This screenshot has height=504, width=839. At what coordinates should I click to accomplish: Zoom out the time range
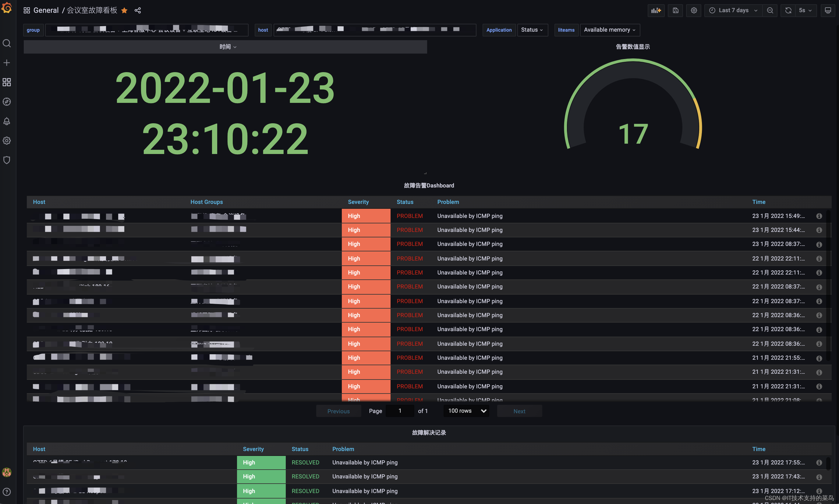pos(770,11)
